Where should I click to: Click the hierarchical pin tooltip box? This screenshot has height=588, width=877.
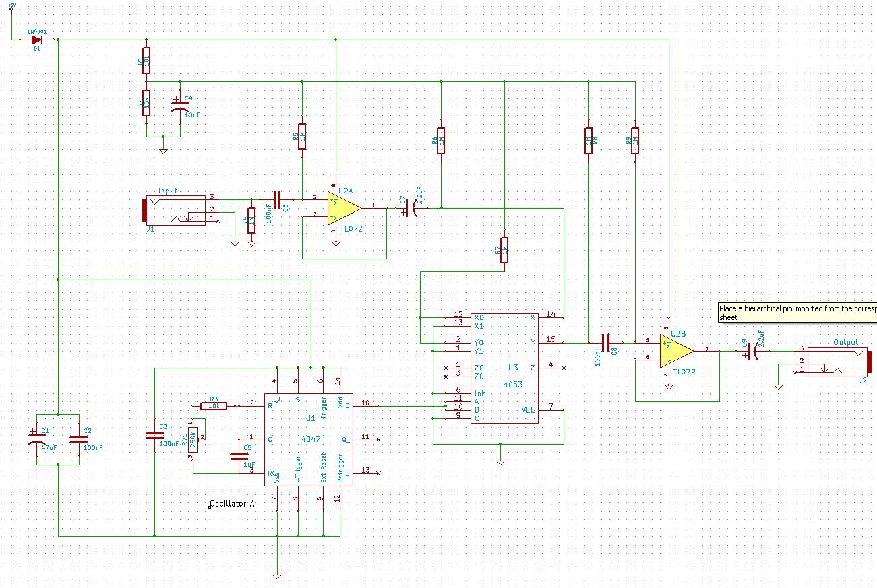point(797,313)
